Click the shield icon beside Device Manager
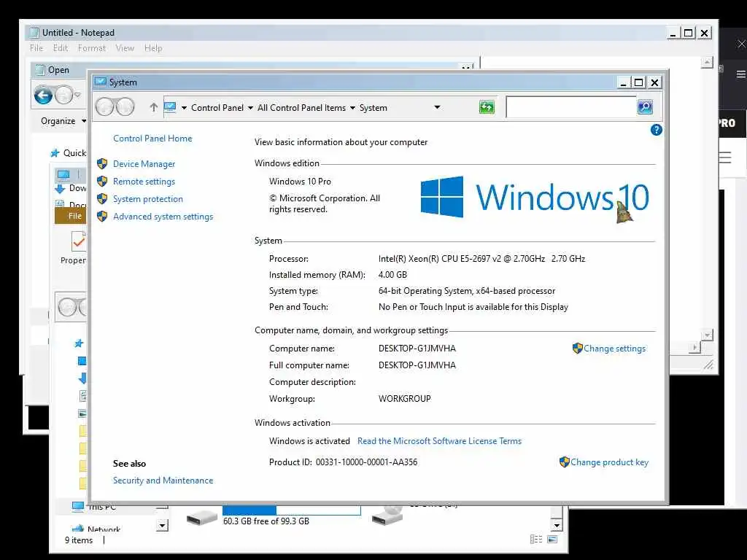This screenshot has height=560, width=747. [102, 164]
